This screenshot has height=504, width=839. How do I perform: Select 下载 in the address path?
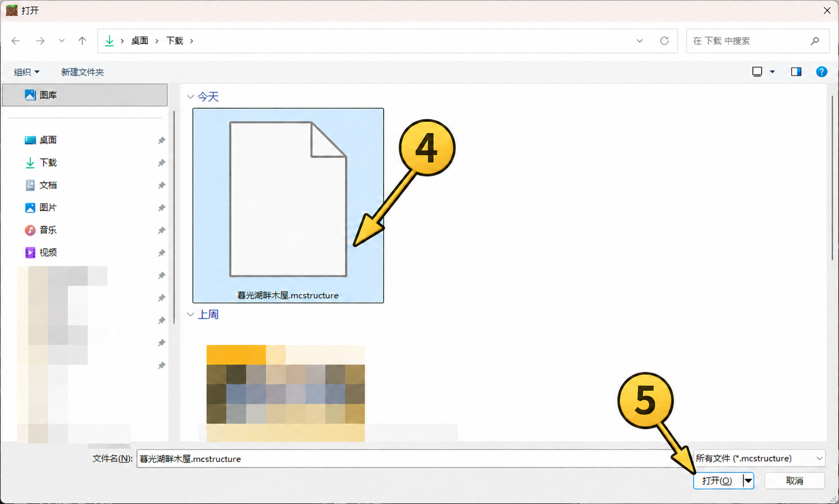pos(175,40)
